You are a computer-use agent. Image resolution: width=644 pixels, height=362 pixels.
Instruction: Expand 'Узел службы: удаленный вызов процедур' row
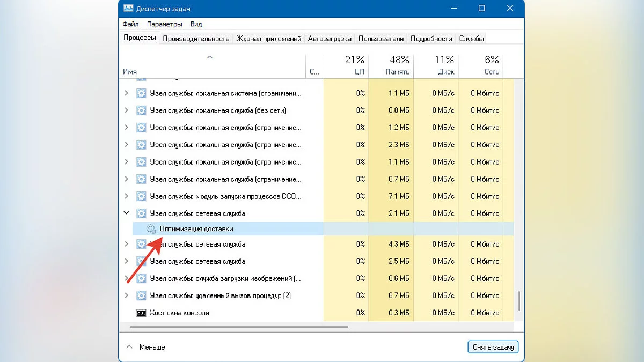coord(127,296)
